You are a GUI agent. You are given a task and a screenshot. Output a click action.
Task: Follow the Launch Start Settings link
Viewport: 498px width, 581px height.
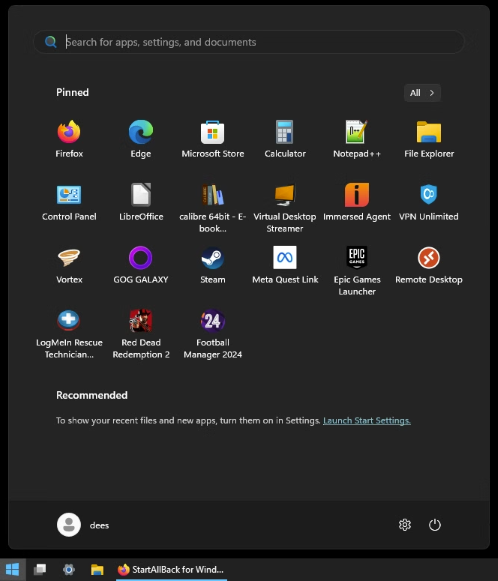pyautogui.click(x=367, y=421)
